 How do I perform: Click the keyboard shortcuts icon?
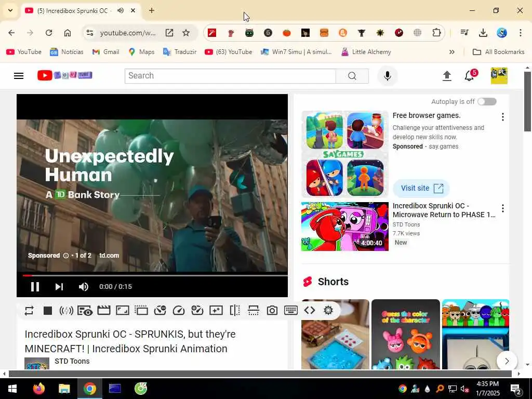[x=291, y=311]
